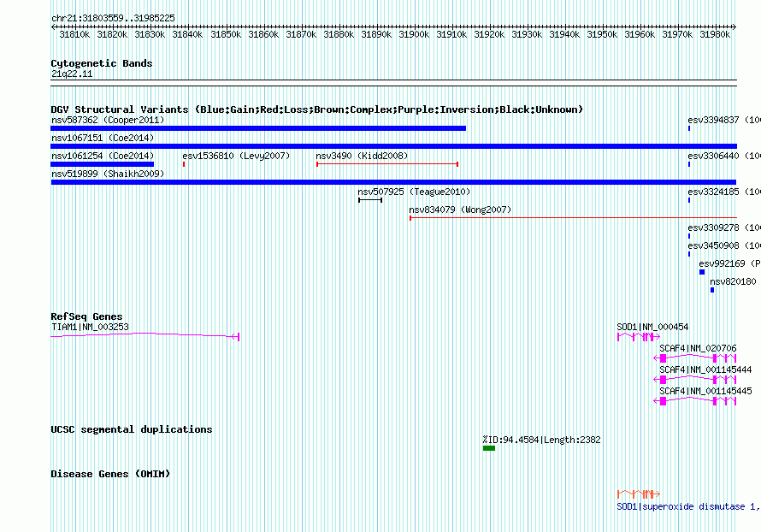Open the SOD1|superoxide dismutase 1 link
The height and width of the screenshot is (532, 761).
(x=688, y=506)
